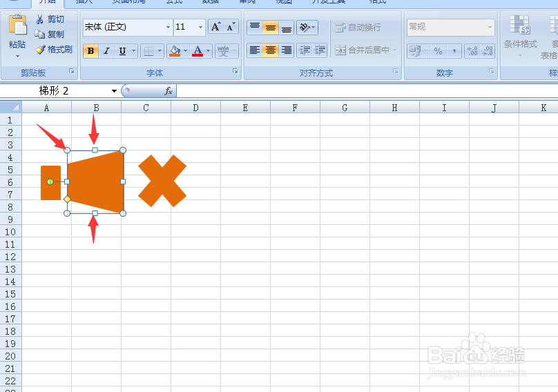The width and height of the screenshot is (558, 392).
Task: Open alignment group dialog launcher
Action: (396, 71)
